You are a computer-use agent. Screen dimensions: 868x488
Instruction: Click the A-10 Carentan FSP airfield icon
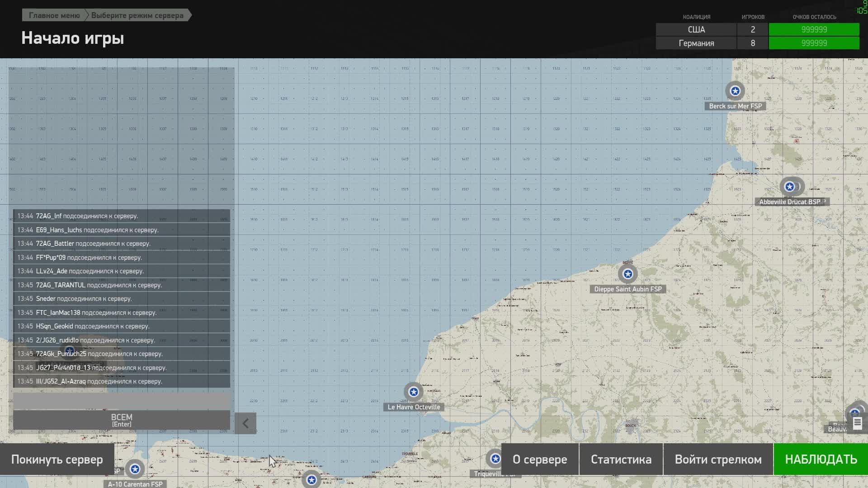(135, 469)
